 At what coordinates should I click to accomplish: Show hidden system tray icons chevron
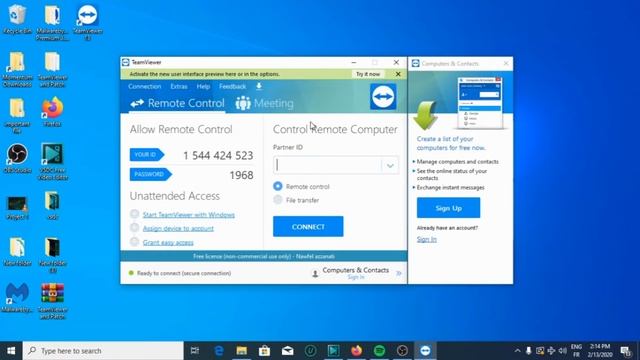coord(517,351)
